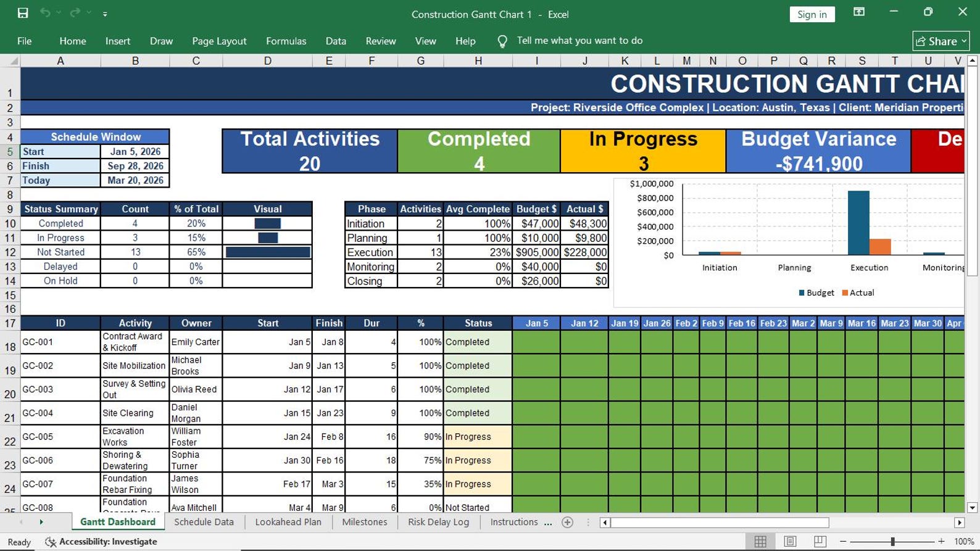Switch to the Instructions sheet tab
The height and width of the screenshot is (551, 980).
pyautogui.click(x=514, y=522)
